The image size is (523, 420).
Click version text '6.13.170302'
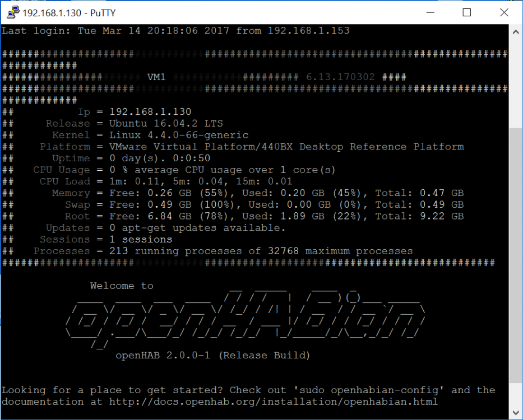pos(340,77)
